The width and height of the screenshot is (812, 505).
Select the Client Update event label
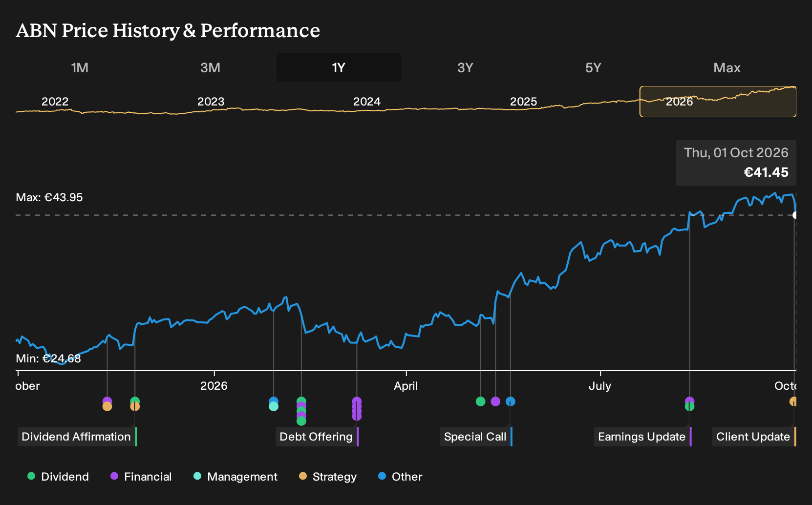[754, 437]
